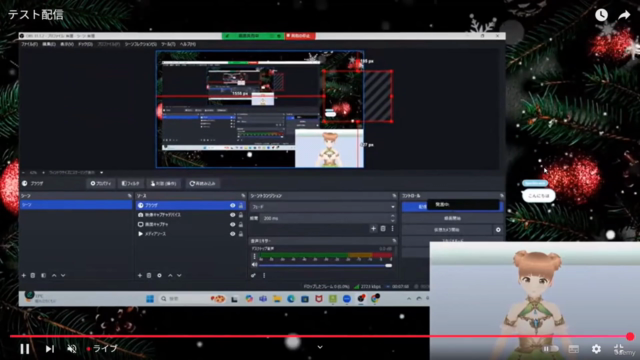Screen dimensions: 640x360
Task: Remove transition with trash icon
Action: pos(383,229)
